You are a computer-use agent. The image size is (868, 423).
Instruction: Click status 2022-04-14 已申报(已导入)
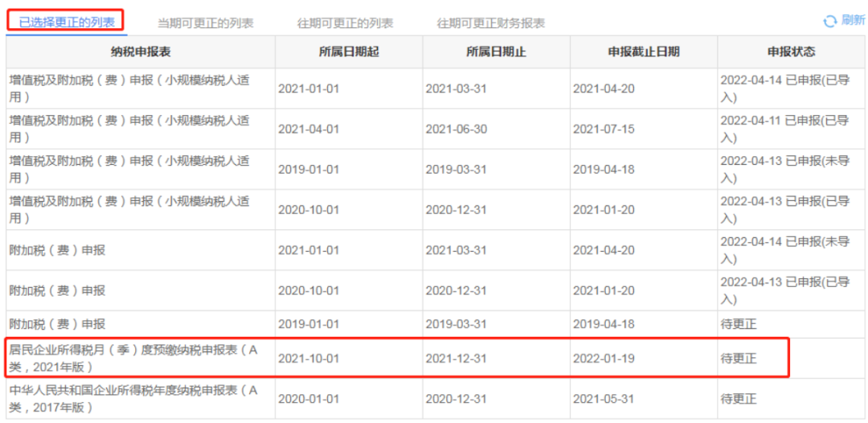(x=785, y=88)
